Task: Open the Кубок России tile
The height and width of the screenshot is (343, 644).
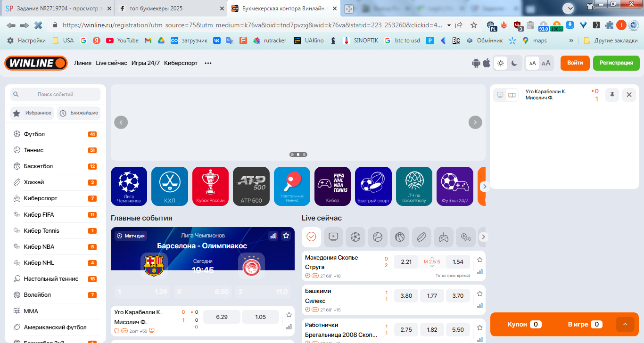Action: (x=210, y=187)
